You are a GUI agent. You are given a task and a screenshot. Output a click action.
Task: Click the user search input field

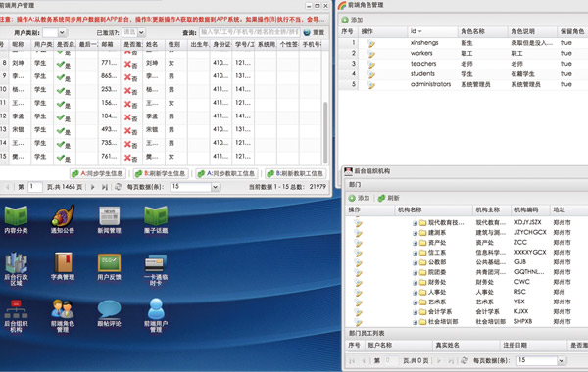coord(249,32)
